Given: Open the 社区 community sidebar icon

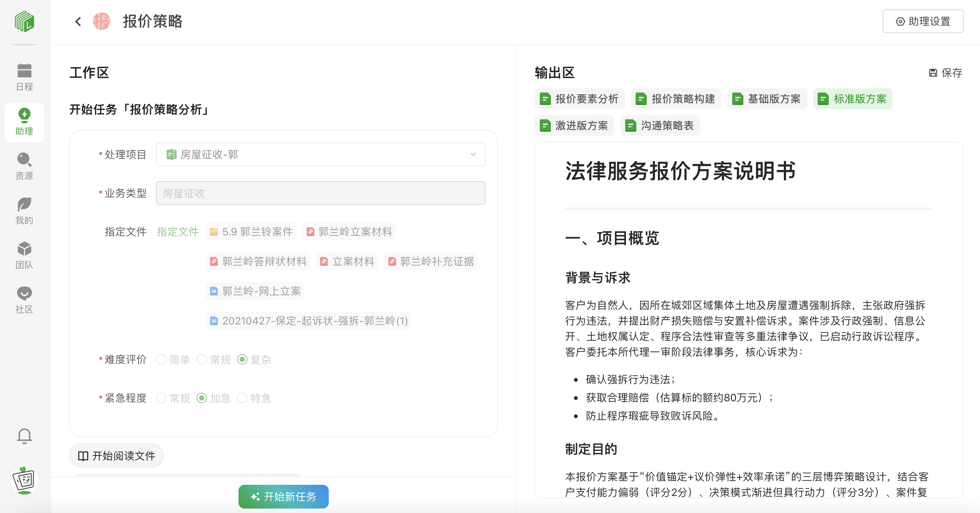Looking at the screenshot, I should click(x=25, y=300).
